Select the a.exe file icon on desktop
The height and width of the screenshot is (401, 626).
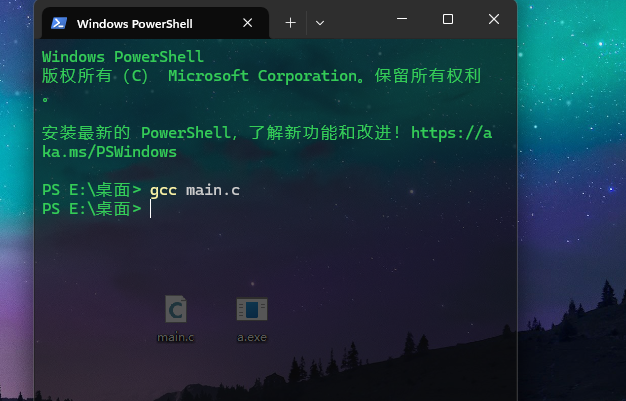point(251,309)
